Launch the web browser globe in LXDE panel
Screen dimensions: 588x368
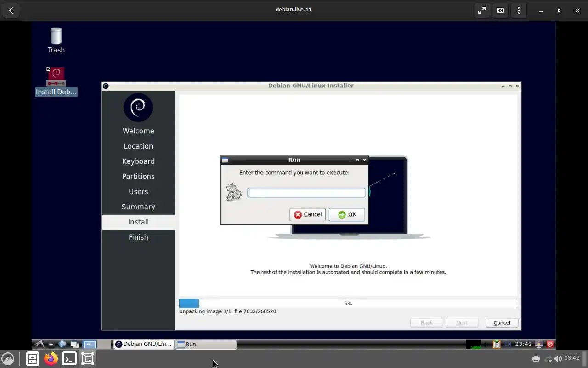pyautogui.click(x=62, y=344)
